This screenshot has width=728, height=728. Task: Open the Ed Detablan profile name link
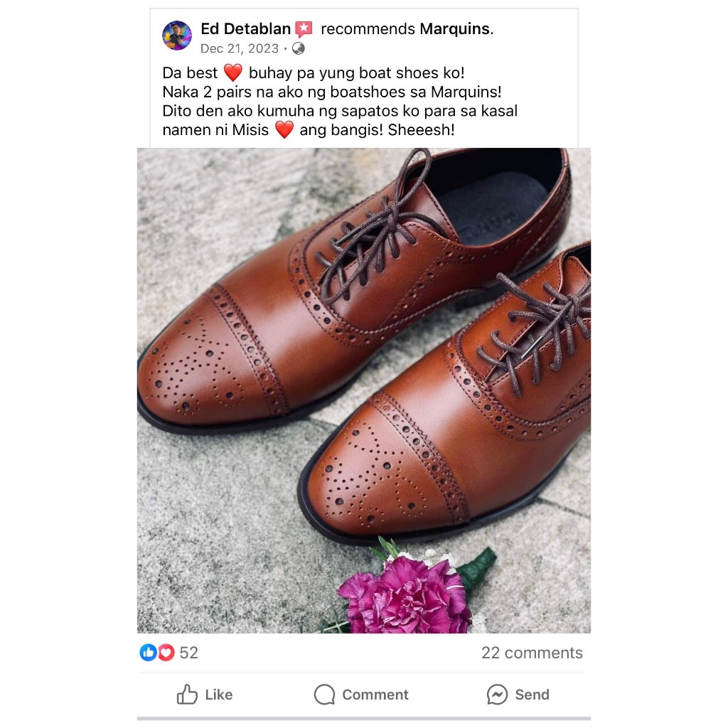[x=245, y=29]
